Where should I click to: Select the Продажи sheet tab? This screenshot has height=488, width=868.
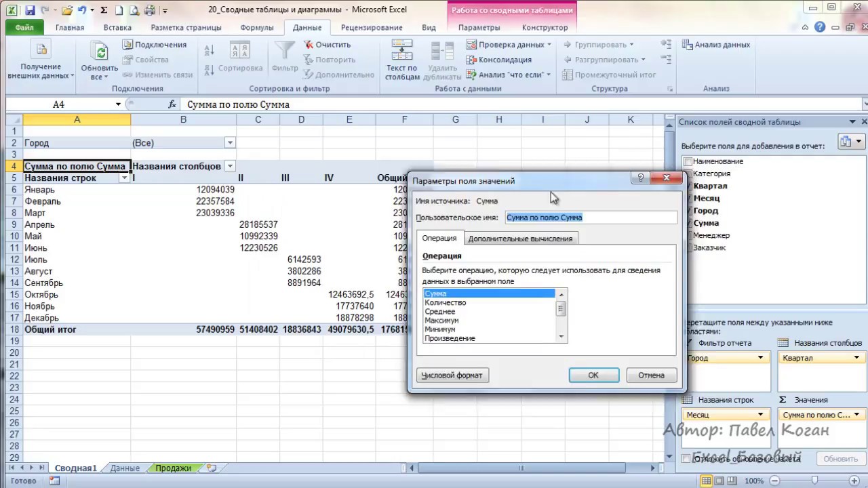[173, 468]
